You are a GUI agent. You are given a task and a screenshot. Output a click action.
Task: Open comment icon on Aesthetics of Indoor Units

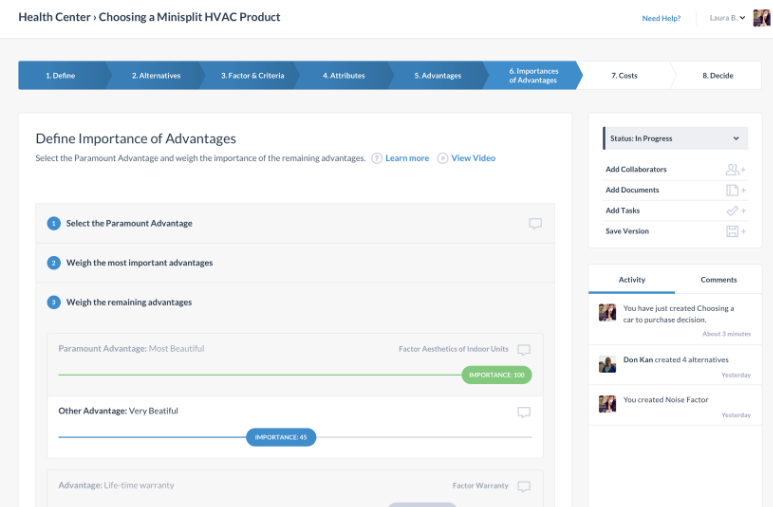point(524,350)
